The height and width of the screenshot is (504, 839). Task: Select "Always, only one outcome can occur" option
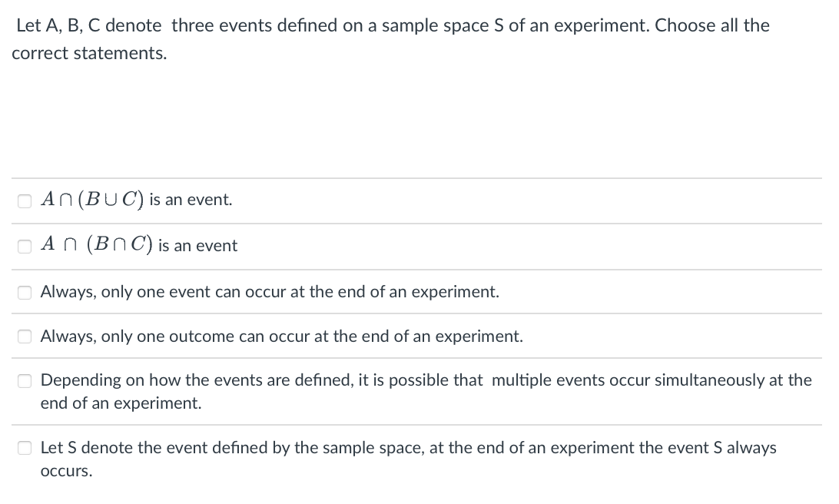25,336
